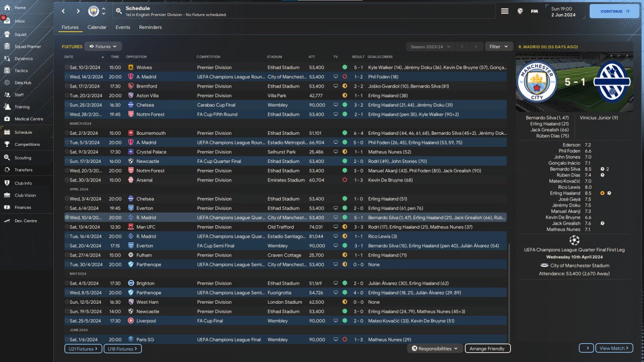The height and width of the screenshot is (362, 644).
Task: Click the Manchester City crest in match panel
Action: click(537, 82)
